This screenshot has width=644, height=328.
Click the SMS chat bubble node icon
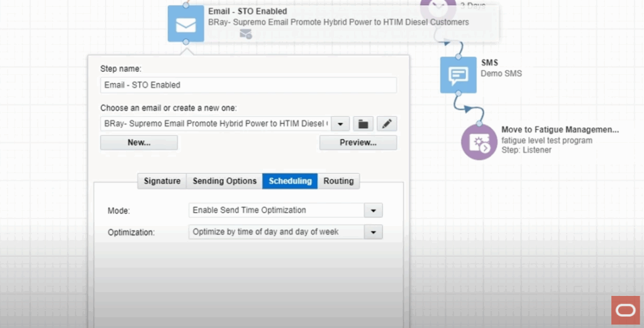coord(458,75)
